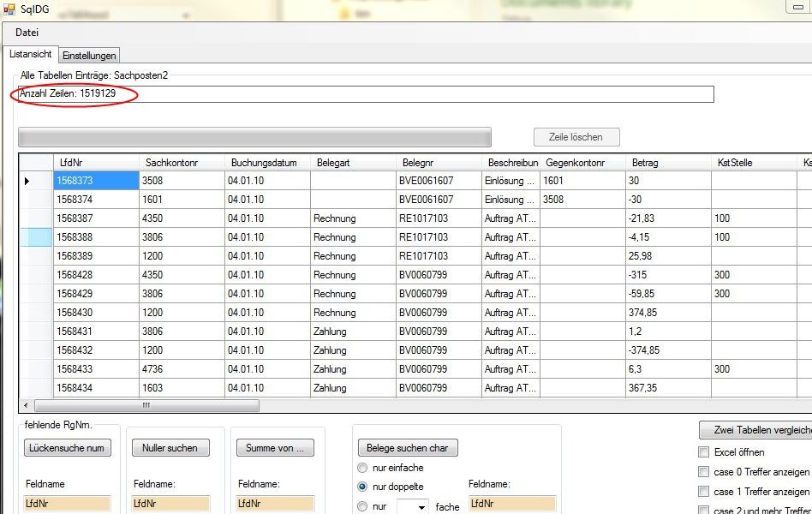Click Feldname field for Belege suchen char
This screenshot has width=812, height=514.
(512, 504)
